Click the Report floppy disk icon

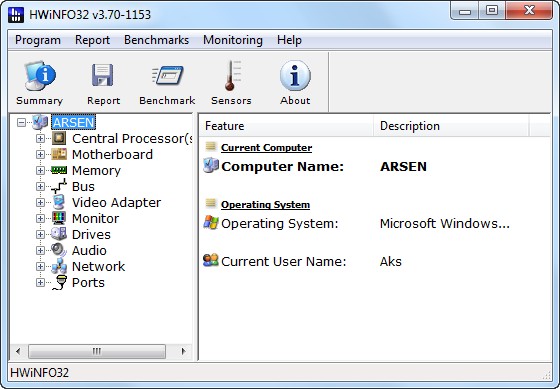point(103,75)
